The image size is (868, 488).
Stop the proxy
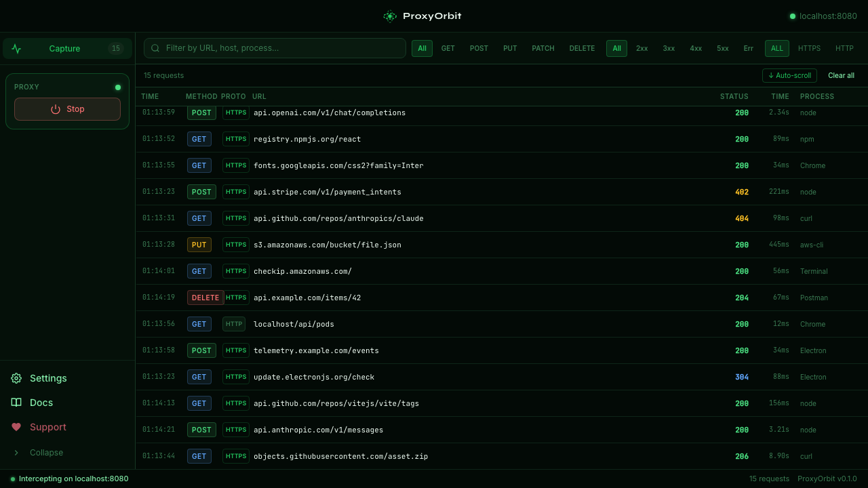tap(67, 109)
